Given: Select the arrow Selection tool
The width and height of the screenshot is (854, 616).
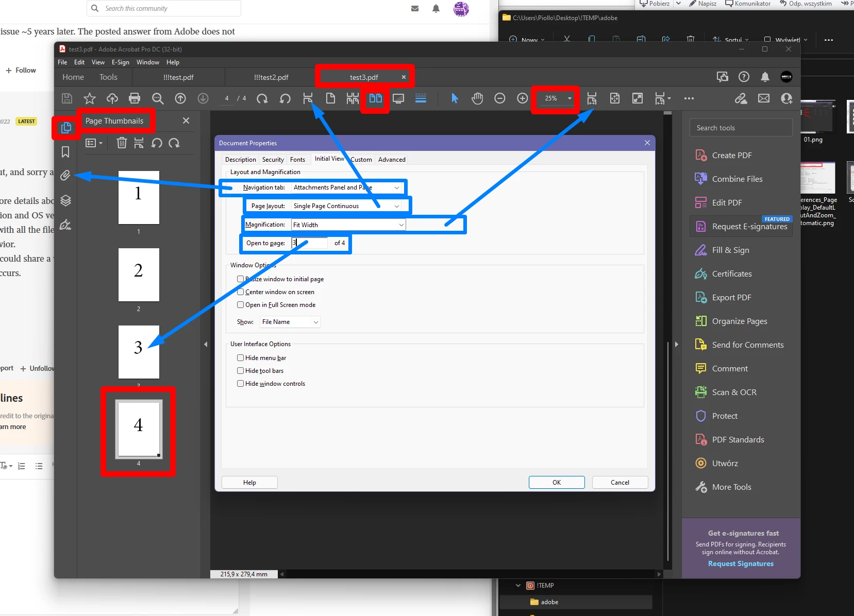Looking at the screenshot, I should click(455, 98).
